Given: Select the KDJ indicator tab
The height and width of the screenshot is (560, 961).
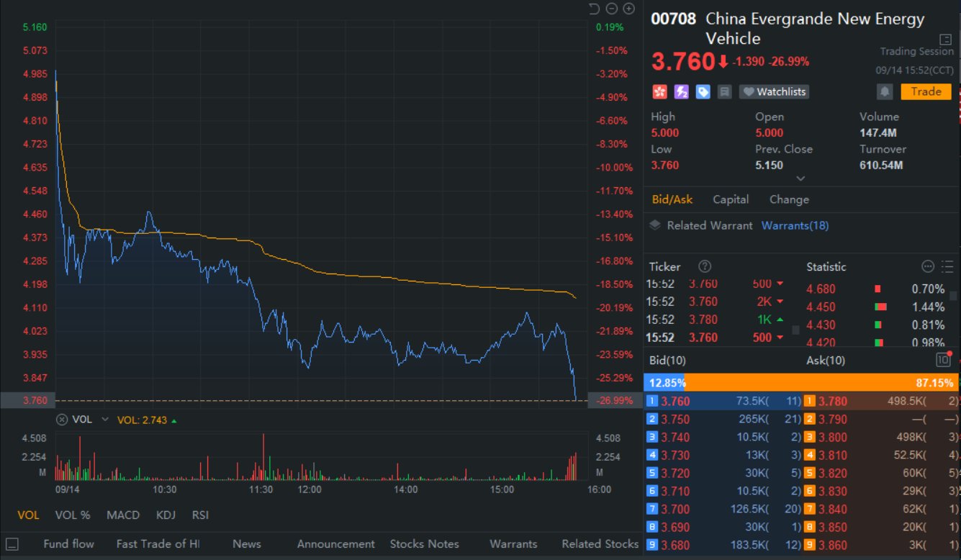Looking at the screenshot, I should click(166, 515).
